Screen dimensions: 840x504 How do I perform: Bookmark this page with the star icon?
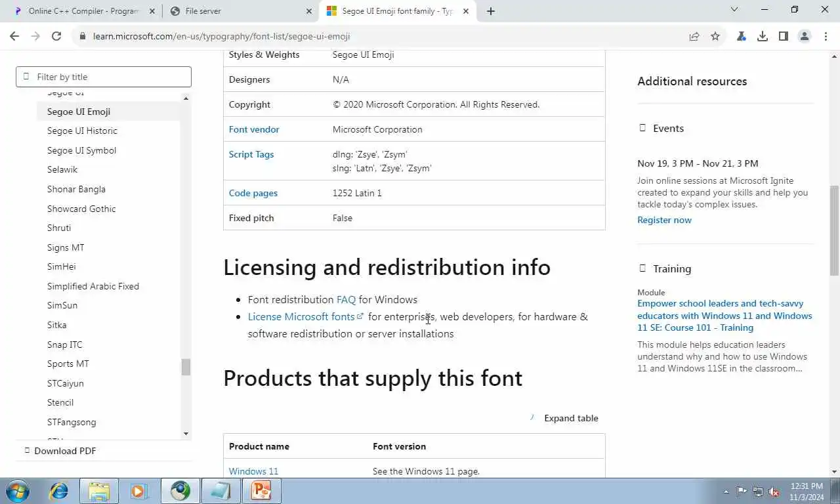click(x=715, y=37)
